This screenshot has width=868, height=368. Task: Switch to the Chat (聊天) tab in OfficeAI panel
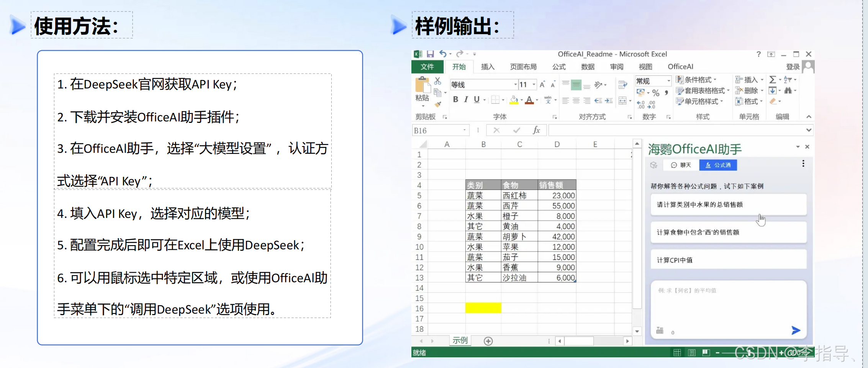point(681,165)
